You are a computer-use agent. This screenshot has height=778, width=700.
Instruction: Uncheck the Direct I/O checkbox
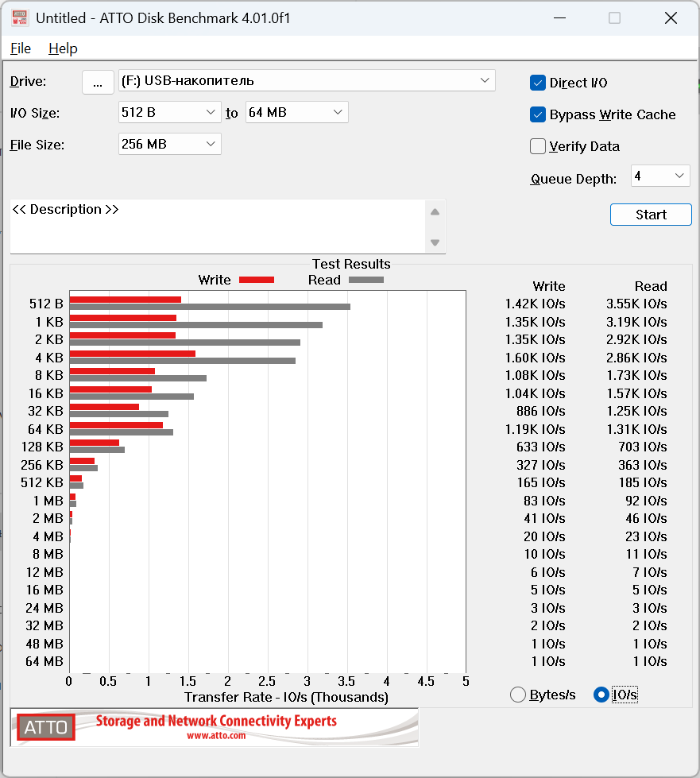pos(538,83)
